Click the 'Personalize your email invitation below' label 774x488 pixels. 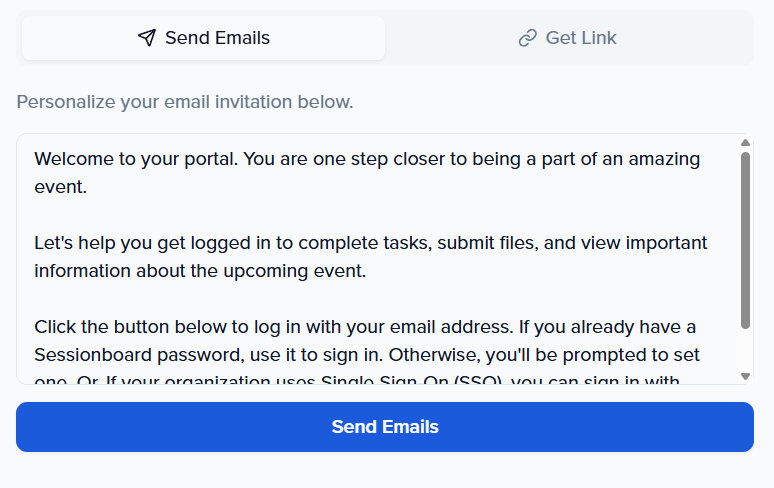[x=185, y=102]
